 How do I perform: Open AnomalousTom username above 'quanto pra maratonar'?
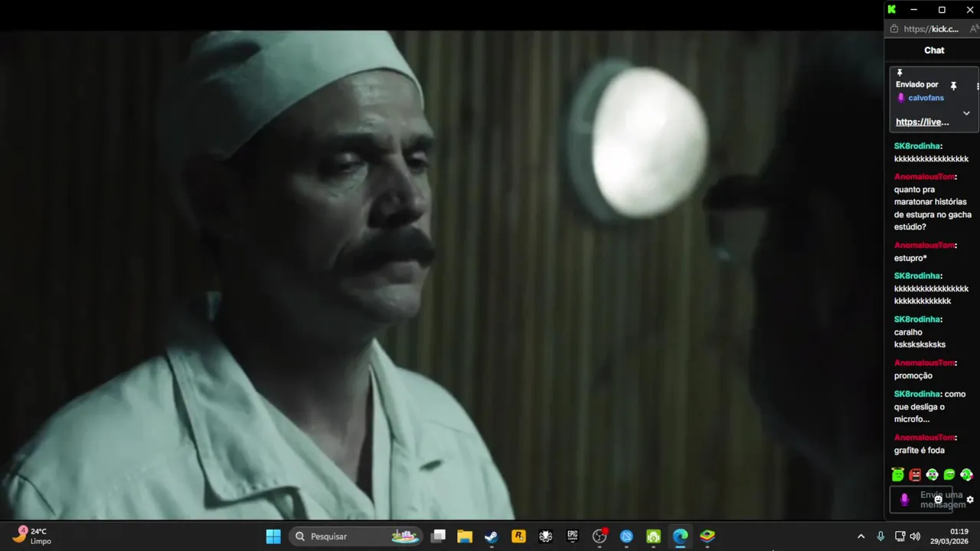924,177
